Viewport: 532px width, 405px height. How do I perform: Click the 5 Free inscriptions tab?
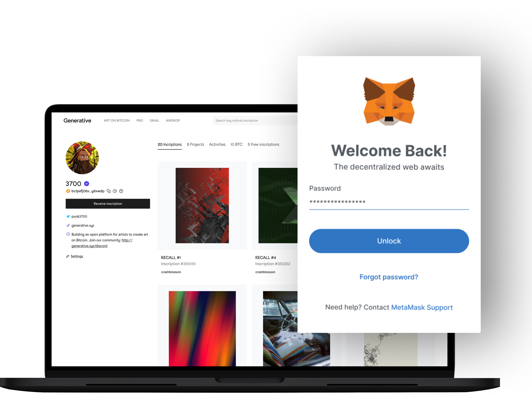click(263, 144)
